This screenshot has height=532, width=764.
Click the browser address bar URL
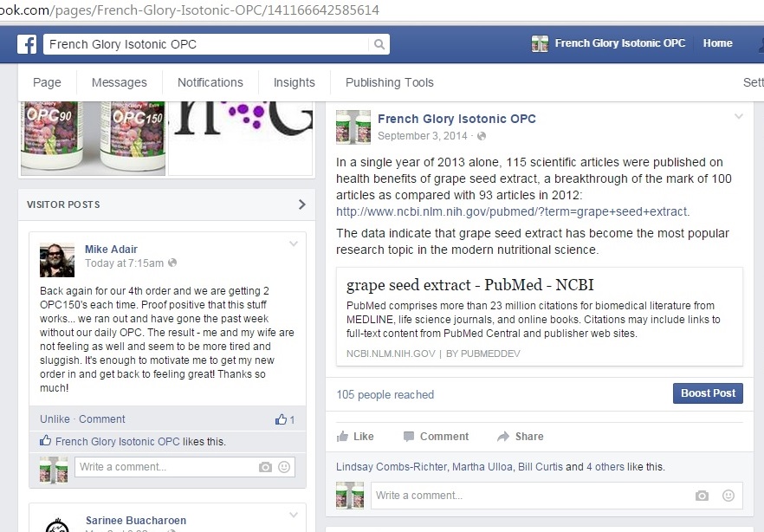pos(190,10)
